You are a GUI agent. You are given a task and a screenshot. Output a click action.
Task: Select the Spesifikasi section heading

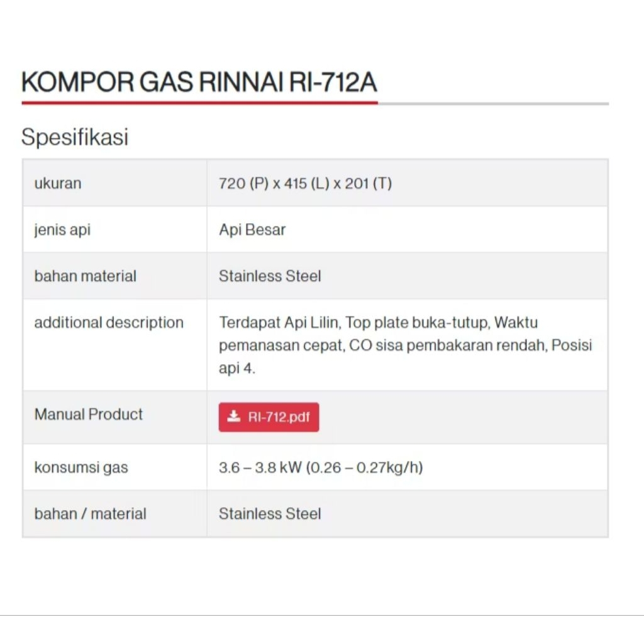(75, 136)
